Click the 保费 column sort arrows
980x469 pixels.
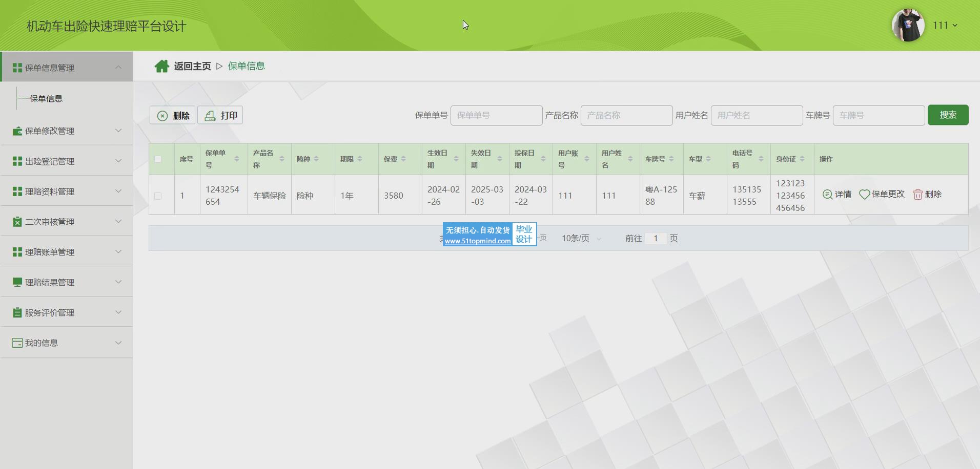(404, 159)
